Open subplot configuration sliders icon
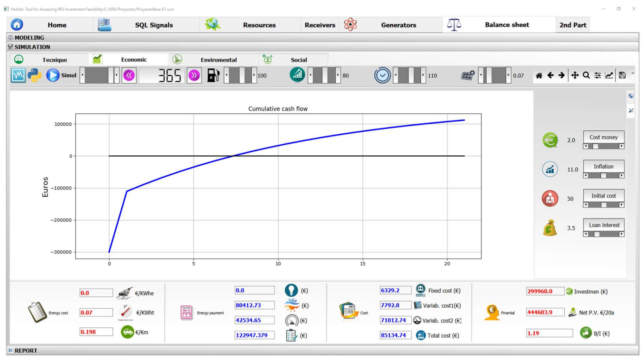 pyautogui.click(x=597, y=75)
